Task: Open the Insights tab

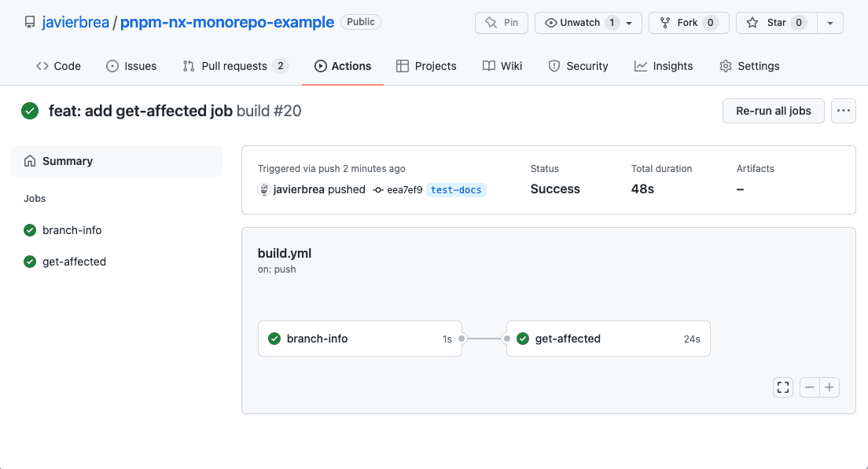Action: (x=664, y=66)
